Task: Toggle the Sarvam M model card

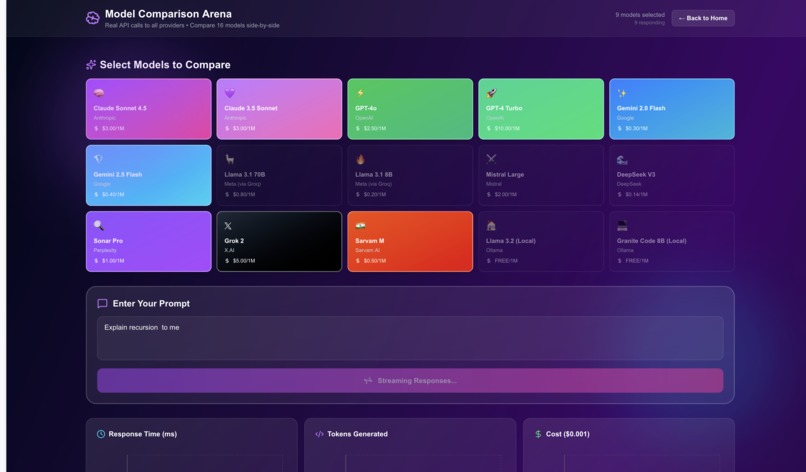Action: (x=410, y=242)
